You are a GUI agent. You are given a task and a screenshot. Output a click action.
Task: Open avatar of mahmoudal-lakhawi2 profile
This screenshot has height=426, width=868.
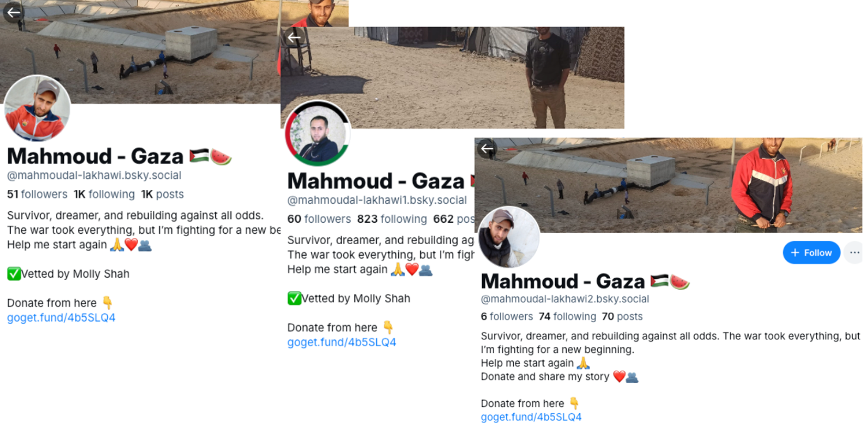click(509, 237)
